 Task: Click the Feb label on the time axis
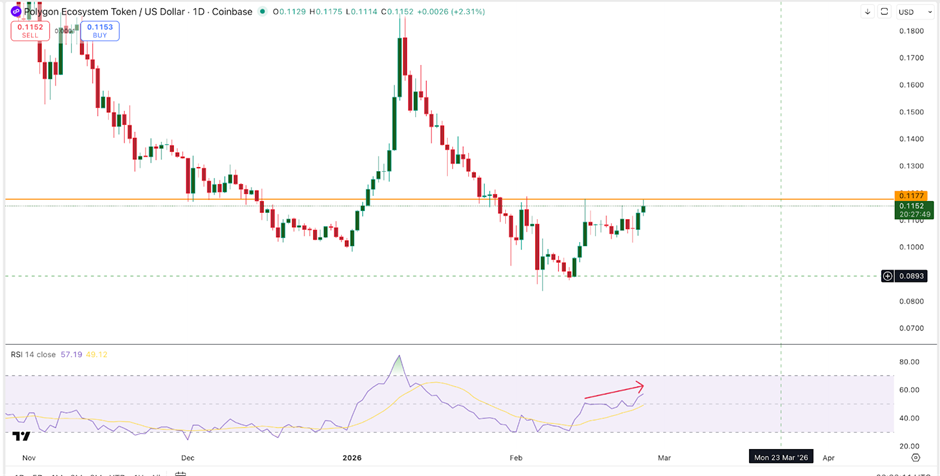coord(515,457)
